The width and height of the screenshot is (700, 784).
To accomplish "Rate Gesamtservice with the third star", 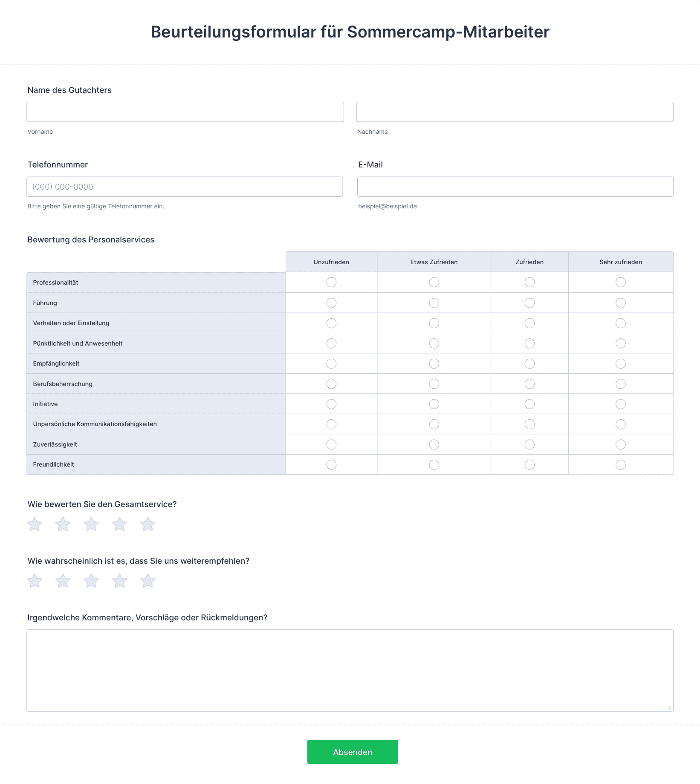I will coord(91,525).
